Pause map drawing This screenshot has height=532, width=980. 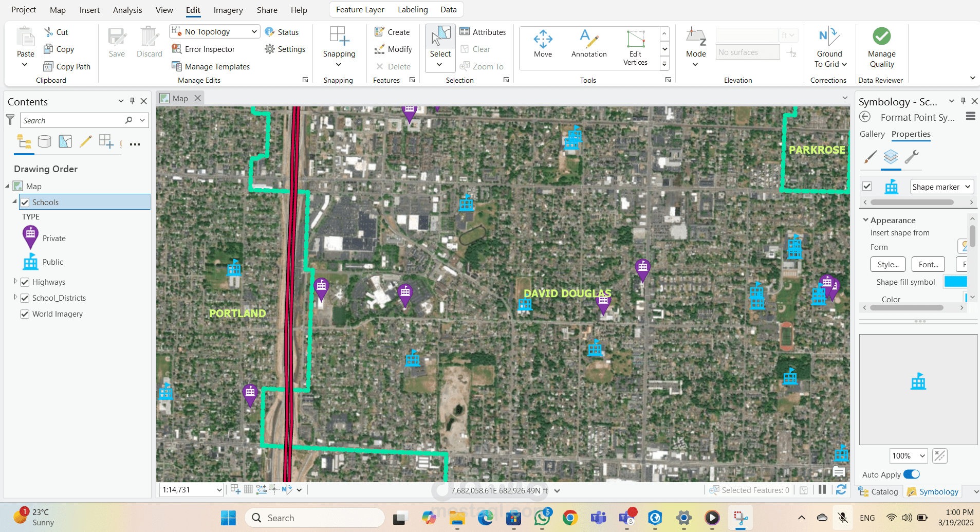(x=822, y=490)
